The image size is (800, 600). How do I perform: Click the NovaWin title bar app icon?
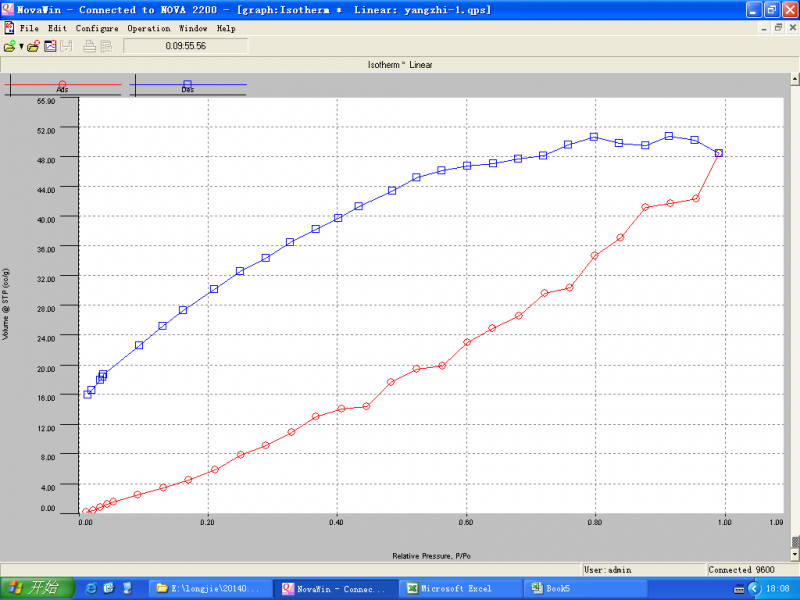coord(8,9)
